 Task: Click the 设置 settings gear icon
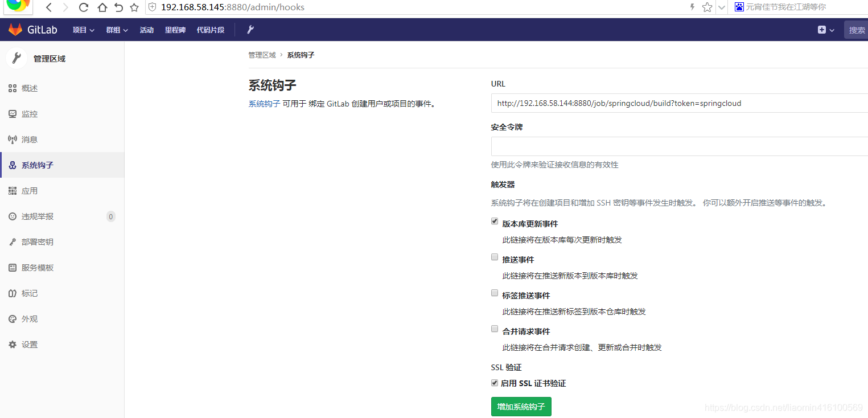click(x=13, y=344)
